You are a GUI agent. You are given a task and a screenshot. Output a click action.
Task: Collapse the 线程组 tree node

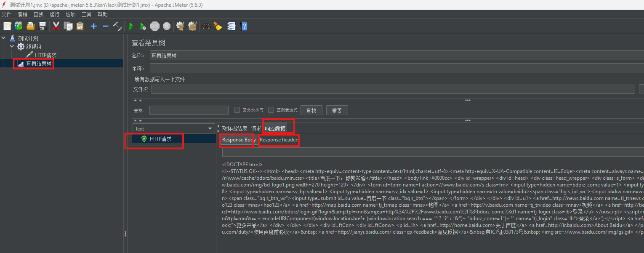click(x=12, y=46)
